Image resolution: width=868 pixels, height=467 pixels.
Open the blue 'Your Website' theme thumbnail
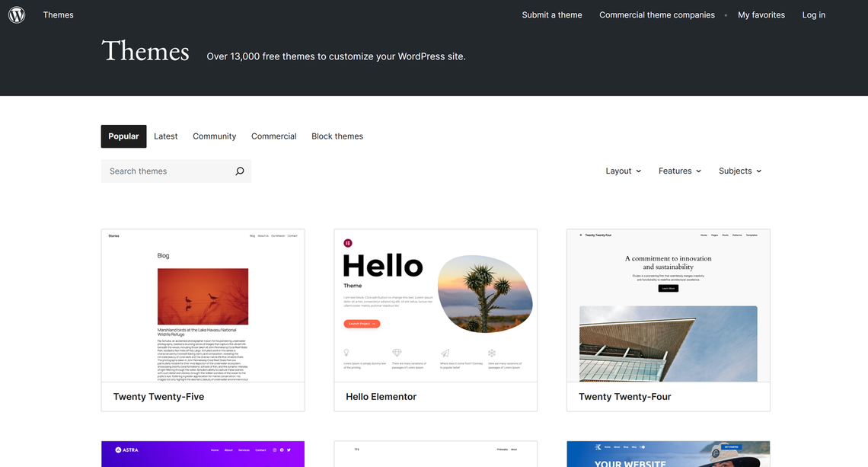pyautogui.click(x=669, y=454)
